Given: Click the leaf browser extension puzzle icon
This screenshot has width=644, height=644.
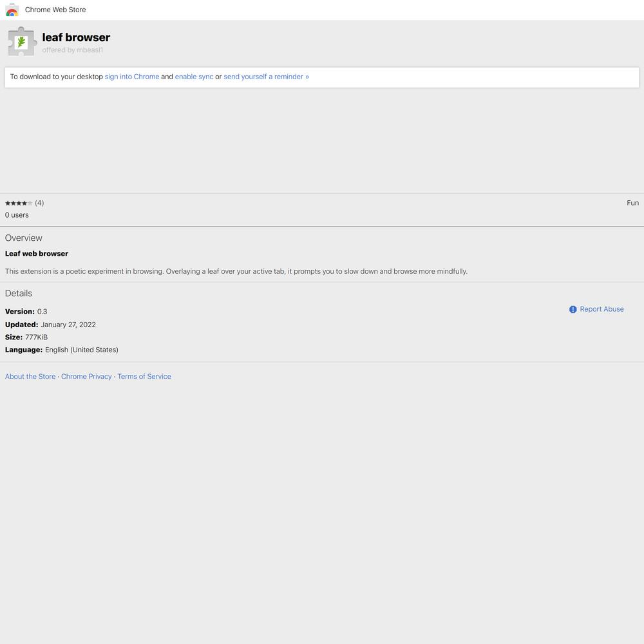Looking at the screenshot, I should tap(22, 42).
